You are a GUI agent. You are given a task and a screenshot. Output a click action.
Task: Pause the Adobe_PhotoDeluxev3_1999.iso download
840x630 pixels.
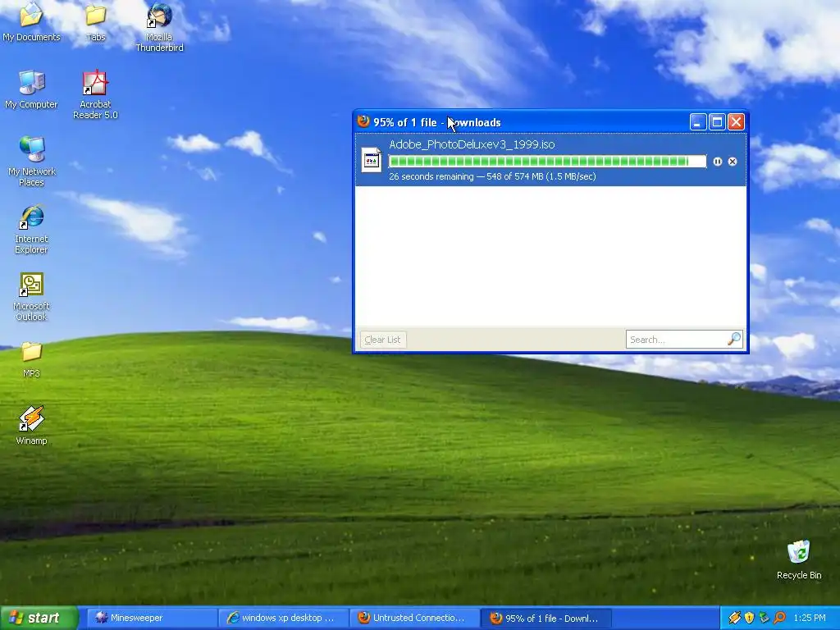(717, 162)
